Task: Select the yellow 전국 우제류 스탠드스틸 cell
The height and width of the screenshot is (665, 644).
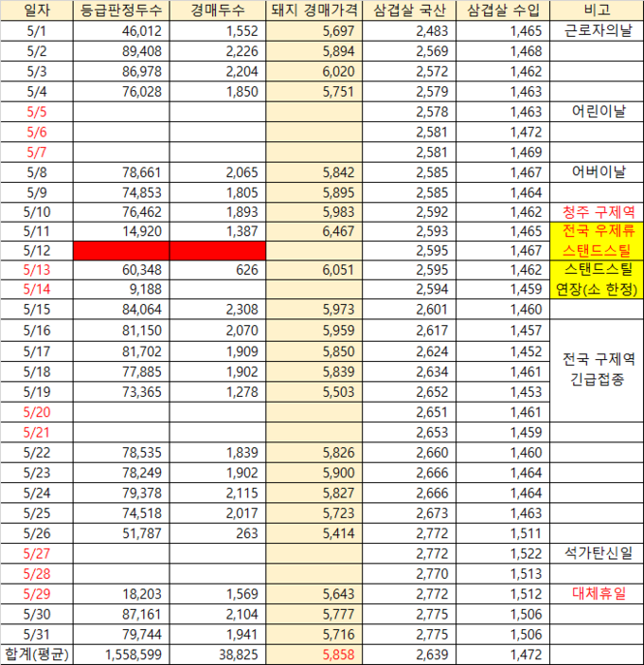Action: click(x=597, y=241)
